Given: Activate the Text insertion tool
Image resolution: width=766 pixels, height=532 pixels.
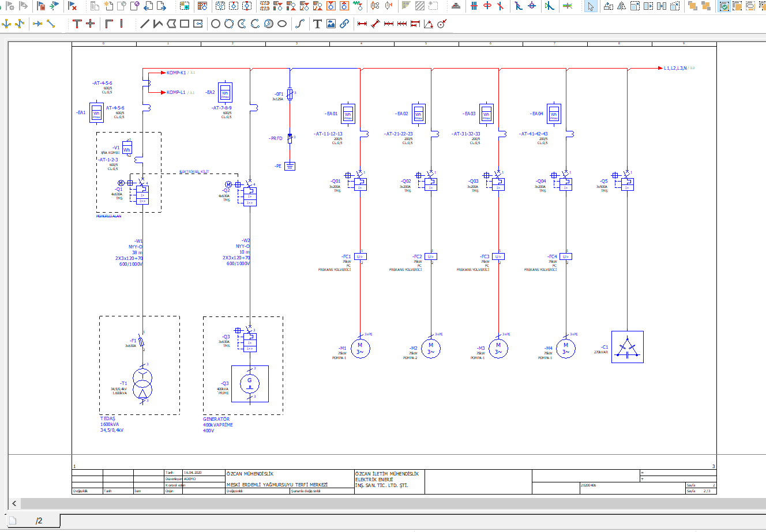Looking at the screenshot, I should point(317,24).
